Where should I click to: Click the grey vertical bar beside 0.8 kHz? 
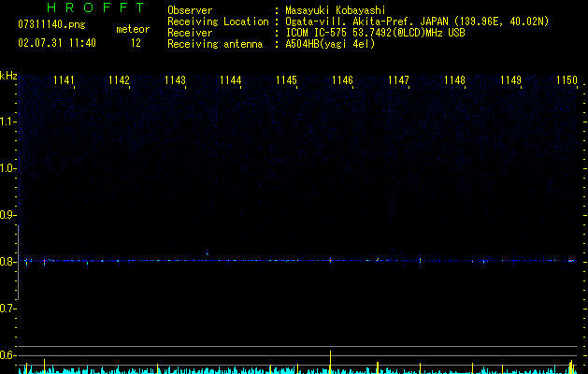pyautogui.click(x=19, y=262)
